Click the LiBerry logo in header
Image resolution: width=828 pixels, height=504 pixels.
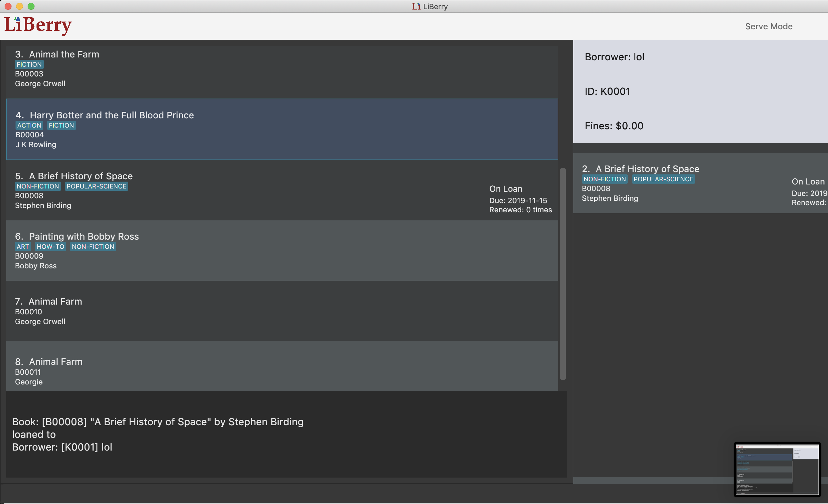pyautogui.click(x=38, y=26)
